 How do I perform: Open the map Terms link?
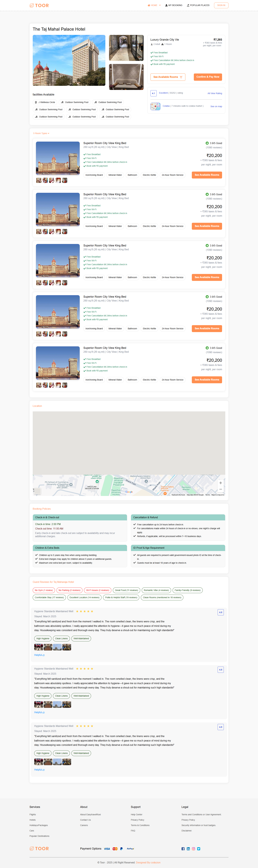tap(207, 495)
